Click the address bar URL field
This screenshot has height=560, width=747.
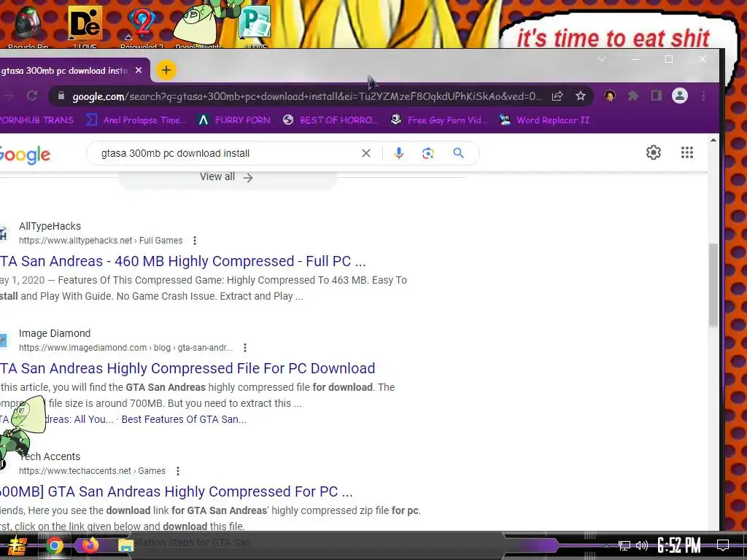point(306,97)
